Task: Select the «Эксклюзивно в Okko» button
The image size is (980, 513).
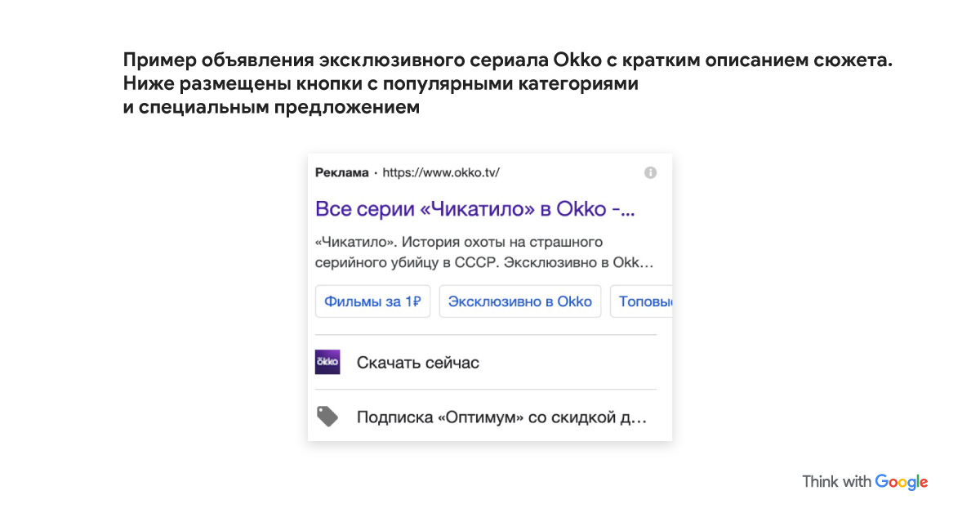Action: pos(520,301)
